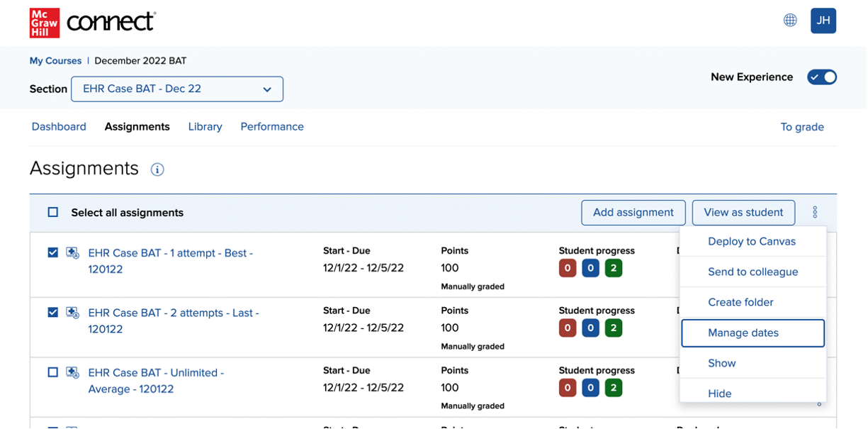Choose Show from the options menu
Screen dimensions: 868x429
[x=753, y=363]
